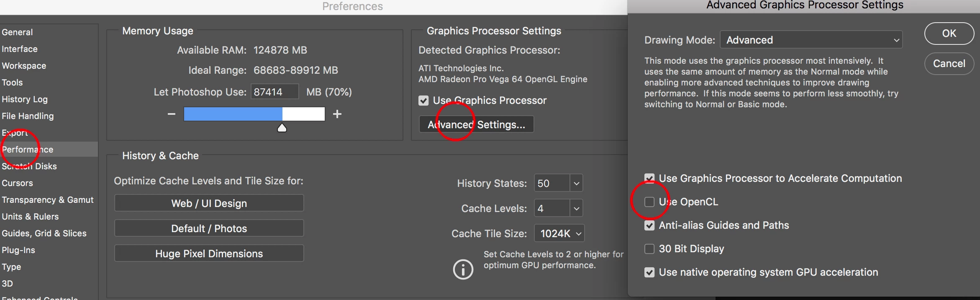Click the memory usage slider handle
The width and height of the screenshot is (980, 300).
[x=282, y=128]
